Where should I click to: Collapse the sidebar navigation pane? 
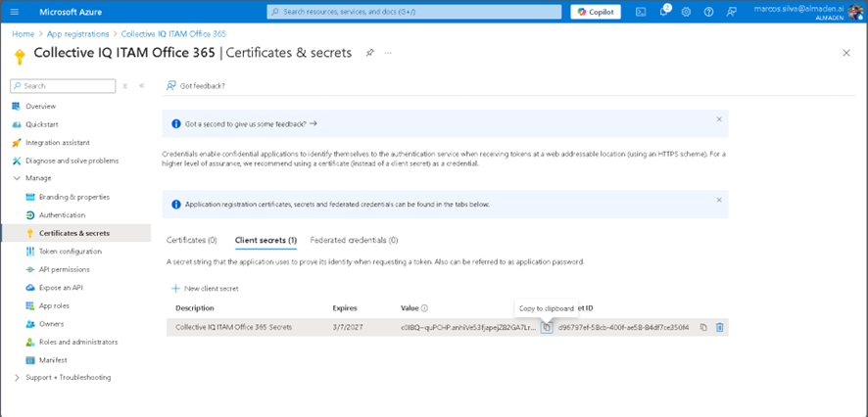tap(141, 86)
